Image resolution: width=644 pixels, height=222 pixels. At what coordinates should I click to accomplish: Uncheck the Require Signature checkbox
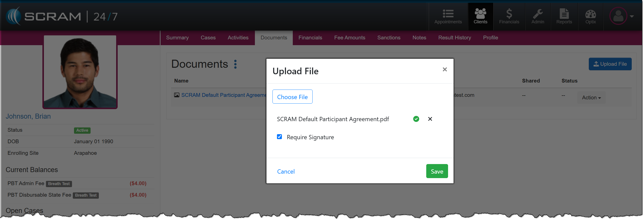279,137
